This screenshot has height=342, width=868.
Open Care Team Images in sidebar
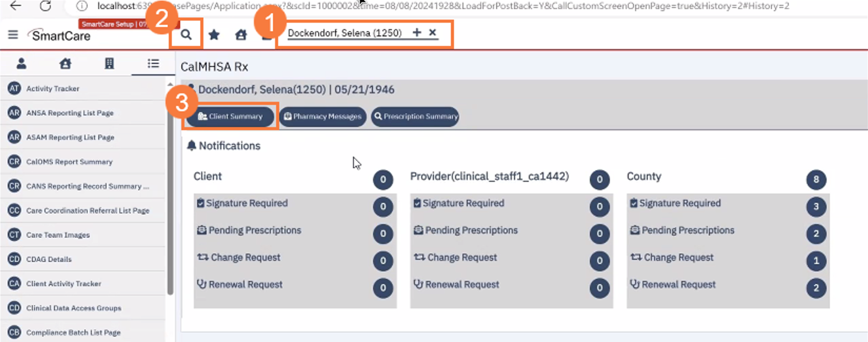pyautogui.click(x=58, y=235)
